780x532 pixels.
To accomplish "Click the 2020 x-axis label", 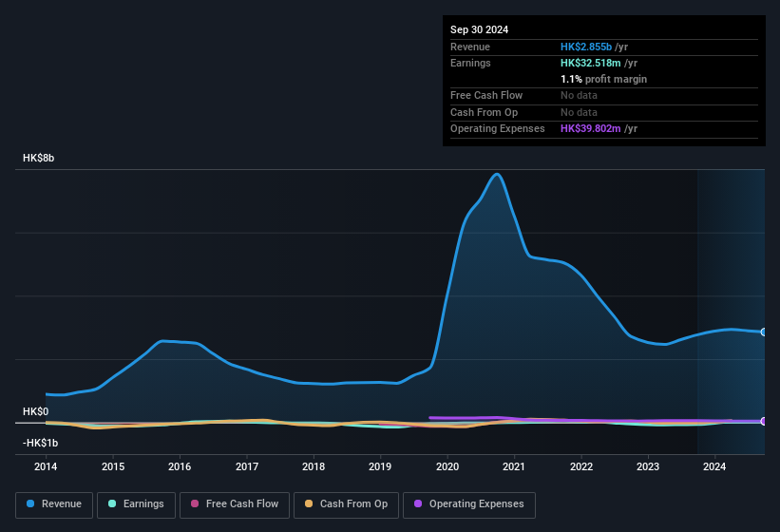I will [447, 466].
